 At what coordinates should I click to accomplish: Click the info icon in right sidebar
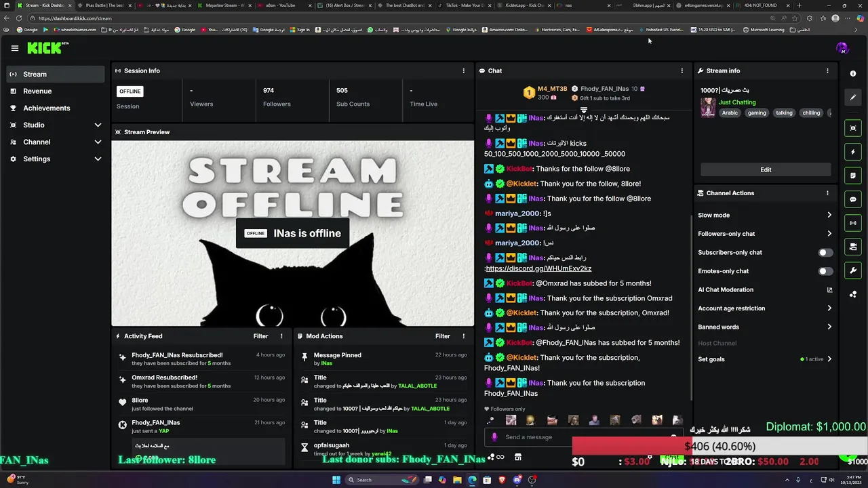coord(853,73)
